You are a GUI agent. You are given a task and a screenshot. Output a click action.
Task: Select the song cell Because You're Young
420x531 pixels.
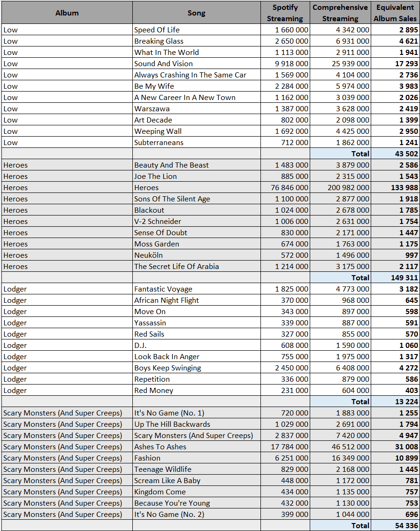[x=197, y=503]
